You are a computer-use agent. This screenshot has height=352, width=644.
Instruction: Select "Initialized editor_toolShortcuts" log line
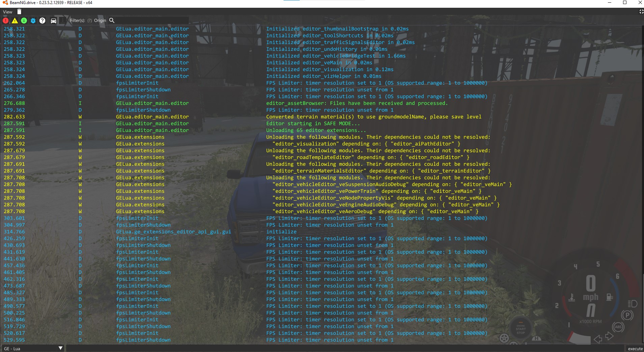pos(330,36)
